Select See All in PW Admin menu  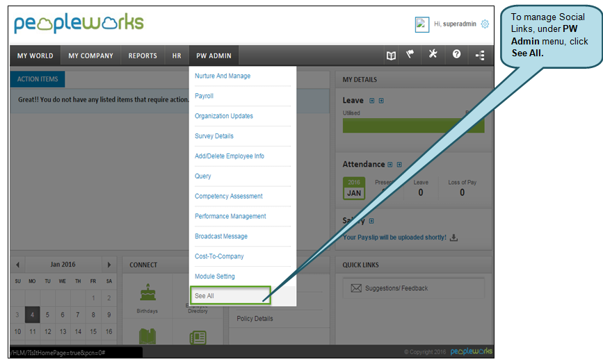pos(230,296)
